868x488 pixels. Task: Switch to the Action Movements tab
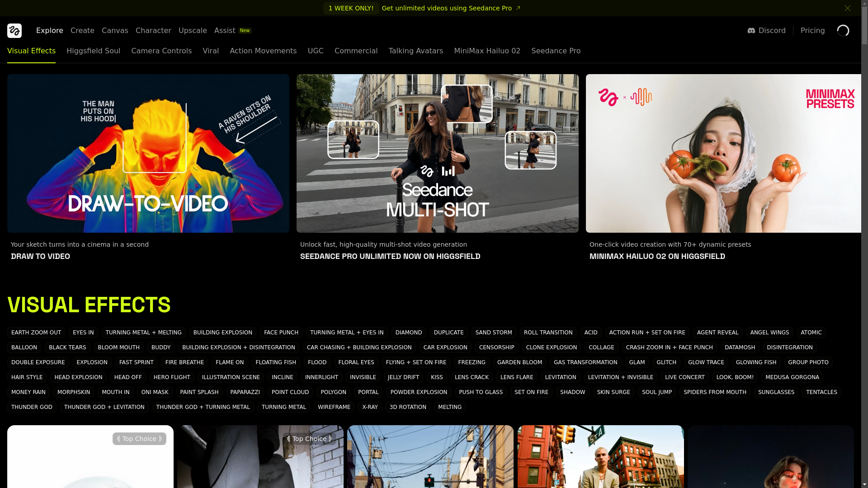click(263, 51)
